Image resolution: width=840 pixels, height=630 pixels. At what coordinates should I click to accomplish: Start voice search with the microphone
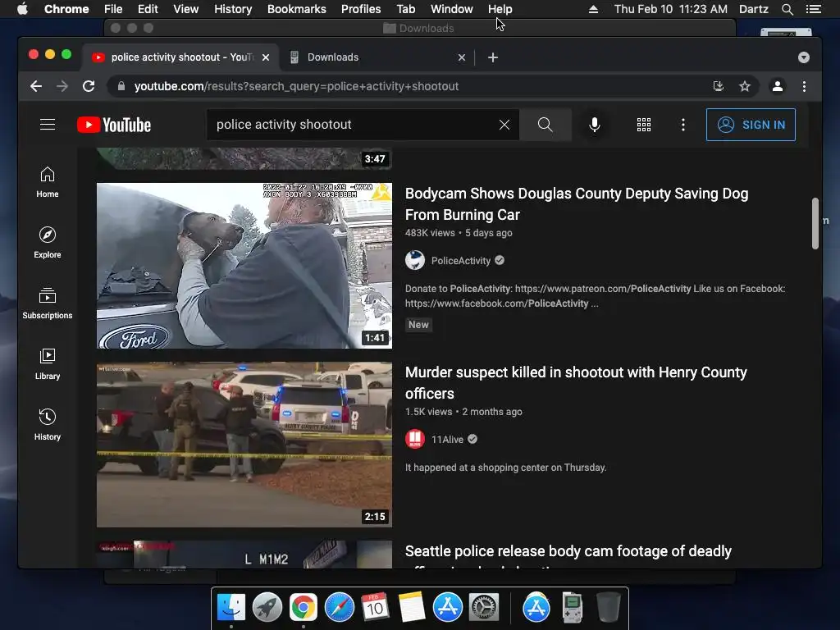click(x=594, y=125)
